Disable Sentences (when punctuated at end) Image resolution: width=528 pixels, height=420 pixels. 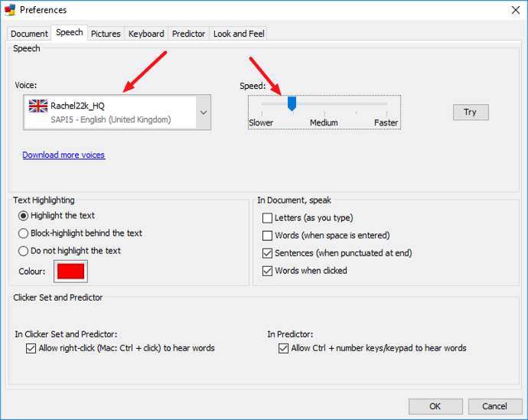(268, 253)
